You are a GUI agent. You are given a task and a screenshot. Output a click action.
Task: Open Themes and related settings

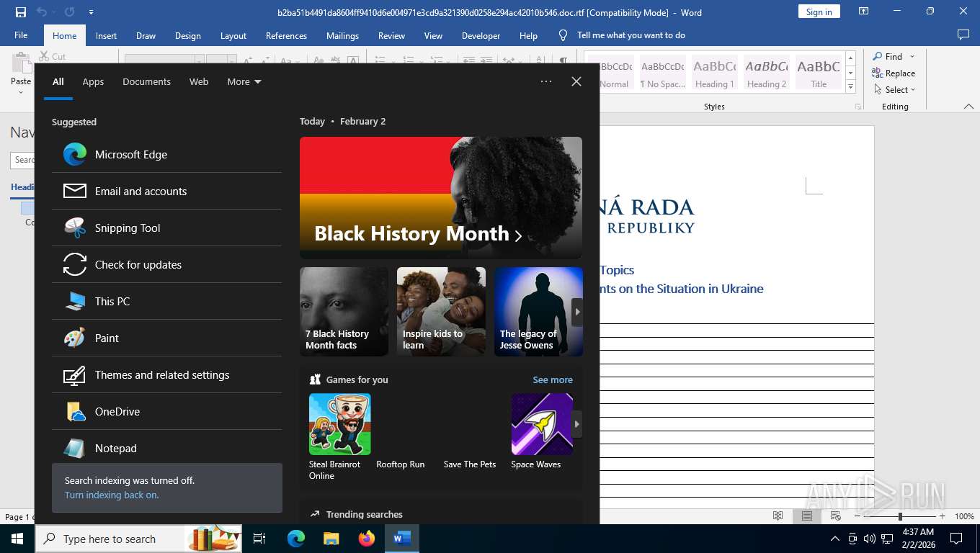point(166,374)
